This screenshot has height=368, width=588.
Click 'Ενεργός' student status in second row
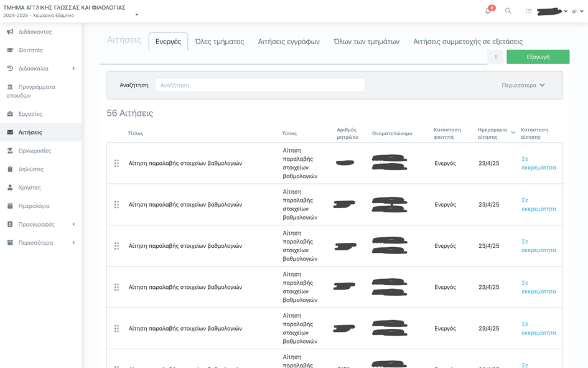445,204
